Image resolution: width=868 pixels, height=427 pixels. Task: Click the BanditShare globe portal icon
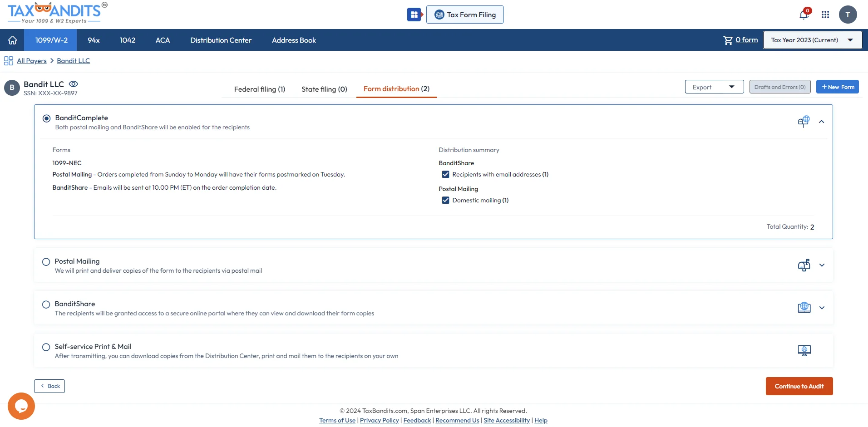pos(804,308)
